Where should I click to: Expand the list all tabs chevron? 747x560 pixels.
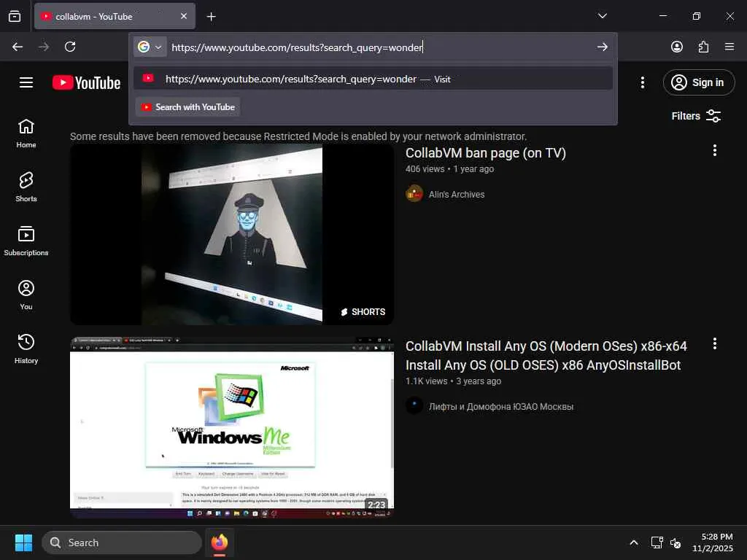[x=602, y=16]
